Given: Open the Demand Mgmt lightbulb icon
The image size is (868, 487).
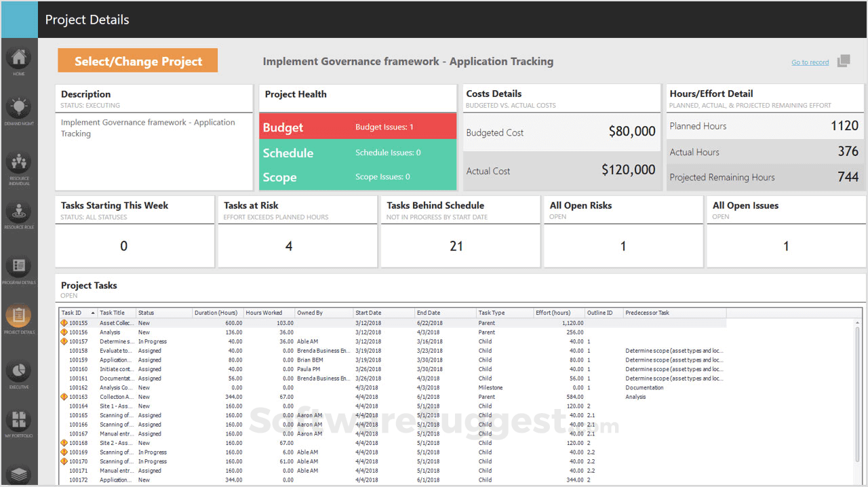Looking at the screenshot, I should click(x=19, y=109).
